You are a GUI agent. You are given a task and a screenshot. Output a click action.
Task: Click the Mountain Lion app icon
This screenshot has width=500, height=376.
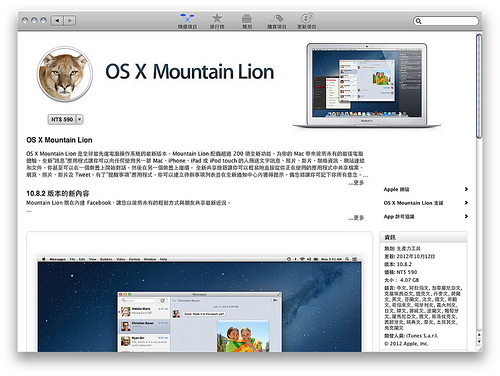click(65, 74)
